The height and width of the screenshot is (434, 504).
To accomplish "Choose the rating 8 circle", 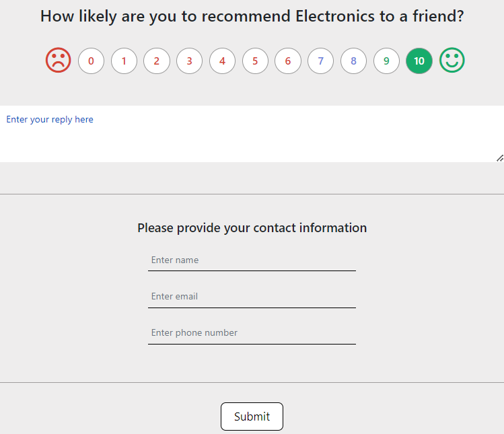I will point(353,61).
